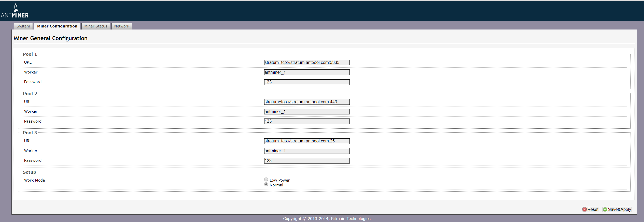Screen dimensions: 644x222
Task: Select the Normal work mode
Action: click(x=266, y=184)
